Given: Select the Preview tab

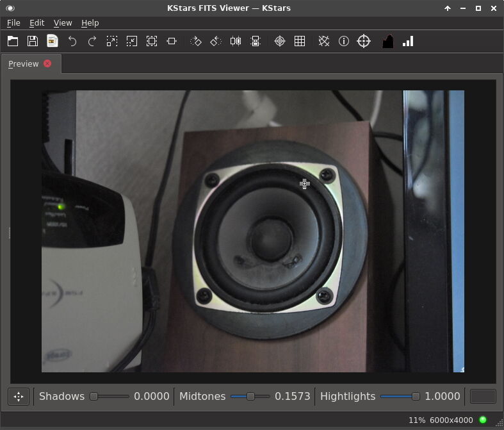Looking at the screenshot, I should pyautogui.click(x=24, y=64).
